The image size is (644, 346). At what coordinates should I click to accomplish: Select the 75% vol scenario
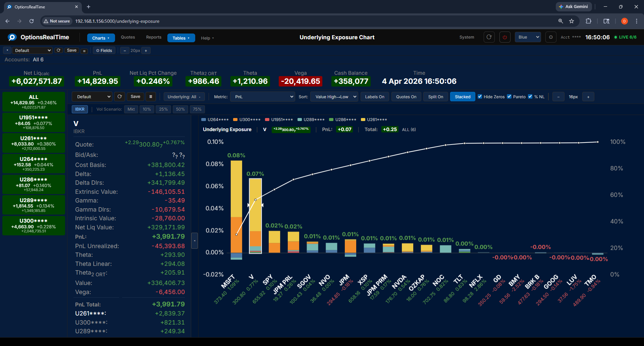pos(197,109)
